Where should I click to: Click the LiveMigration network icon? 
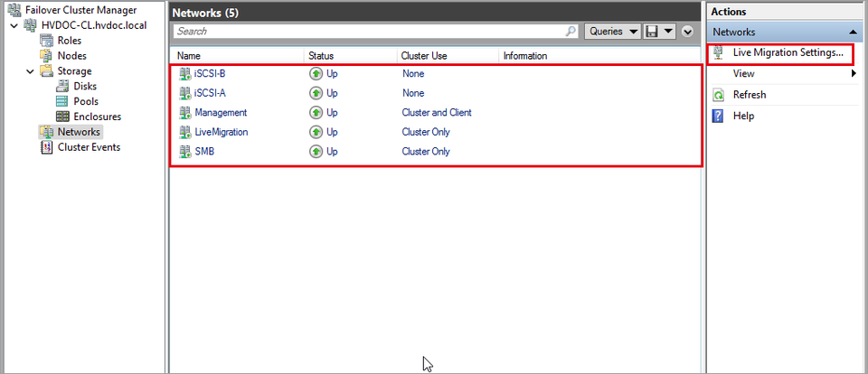point(184,132)
